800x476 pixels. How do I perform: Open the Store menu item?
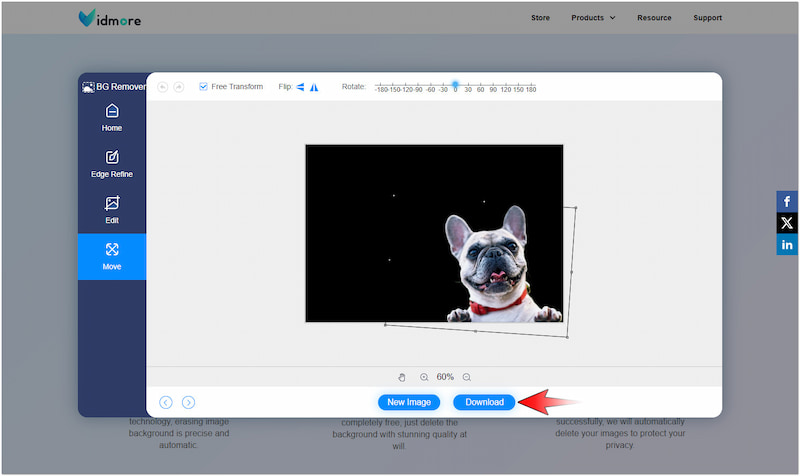point(540,18)
